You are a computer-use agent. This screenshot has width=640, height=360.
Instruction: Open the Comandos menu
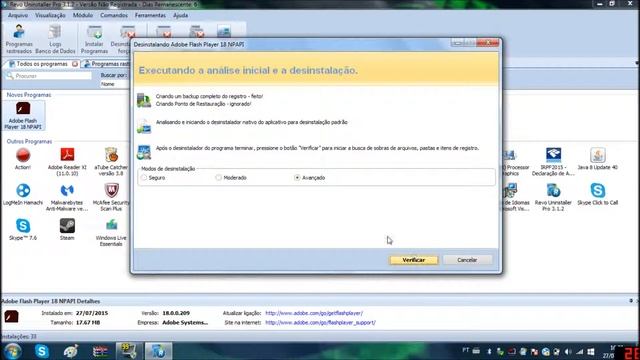pyautogui.click(x=114, y=15)
